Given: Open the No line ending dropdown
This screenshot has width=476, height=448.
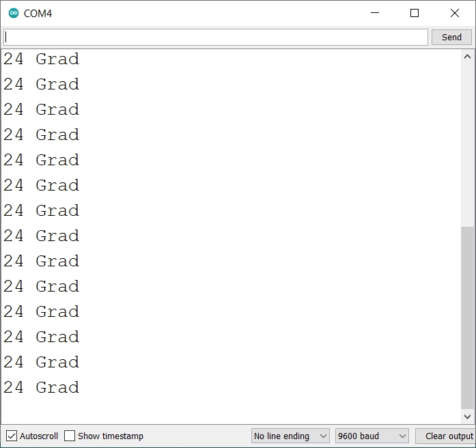Looking at the screenshot, I should tap(290, 436).
